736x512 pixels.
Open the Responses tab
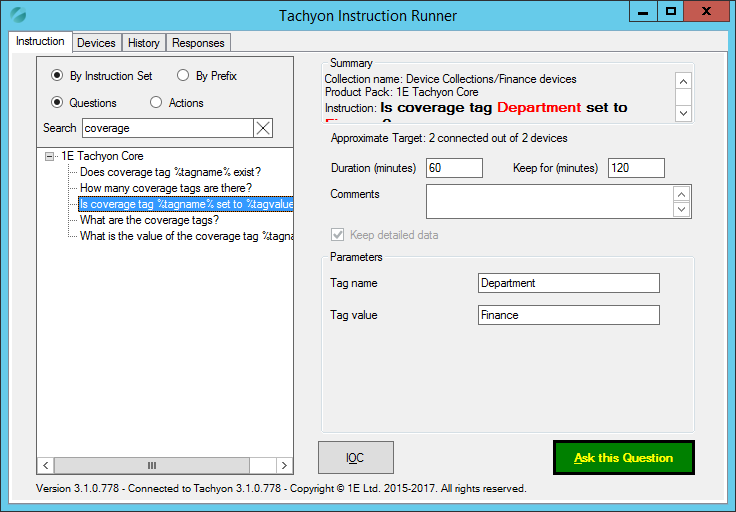(x=198, y=43)
